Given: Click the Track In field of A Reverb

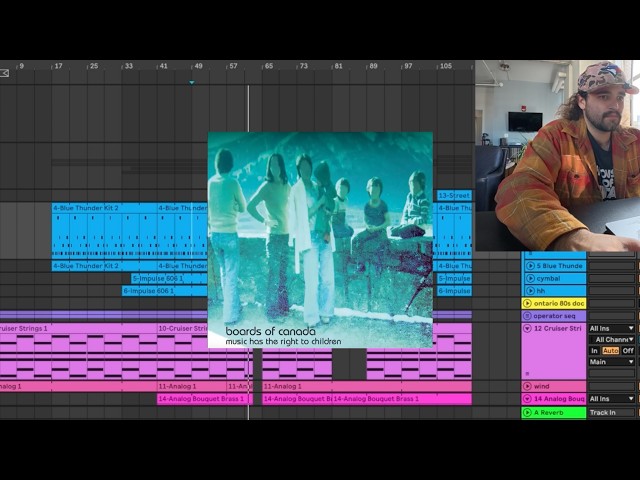Looking at the screenshot, I should click(611, 413).
